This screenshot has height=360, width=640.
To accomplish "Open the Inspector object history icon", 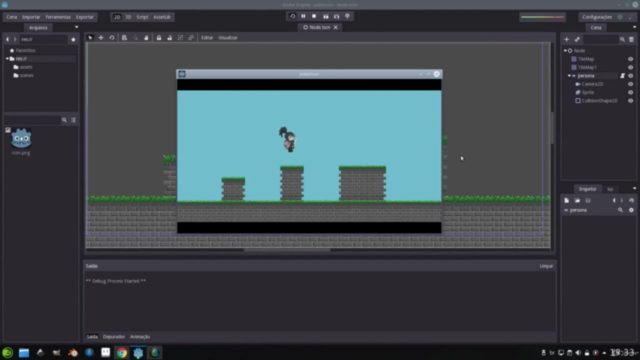I will [x=631, y=200].
